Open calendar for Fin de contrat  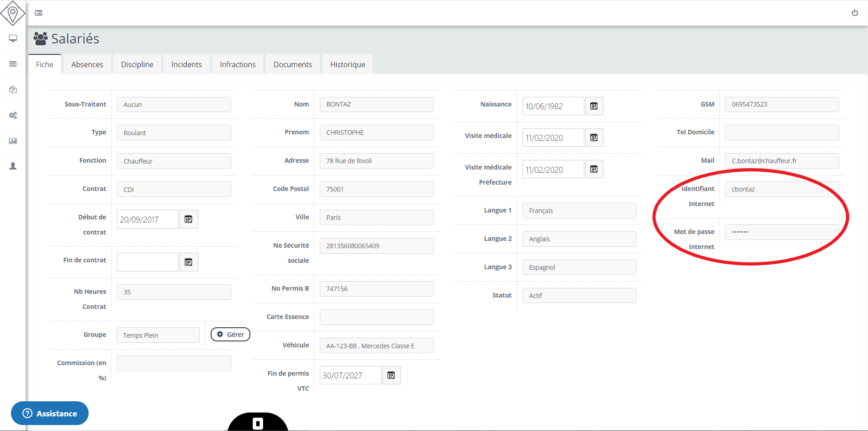point(188,262)
